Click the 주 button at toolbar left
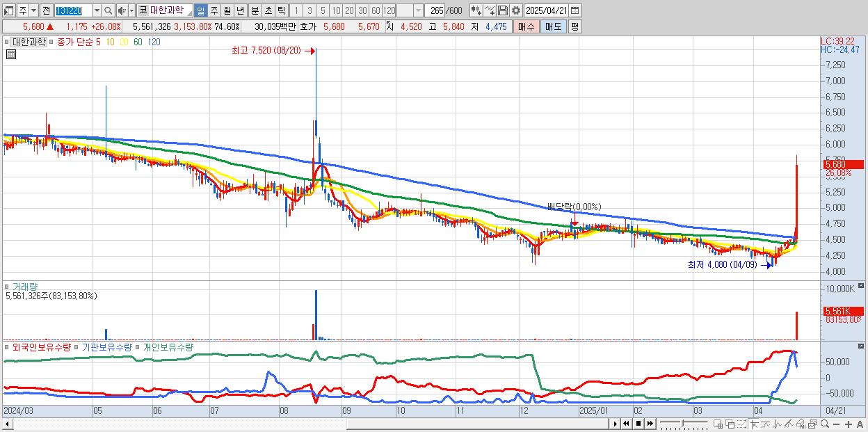868x432 pixels. point(22,10)
